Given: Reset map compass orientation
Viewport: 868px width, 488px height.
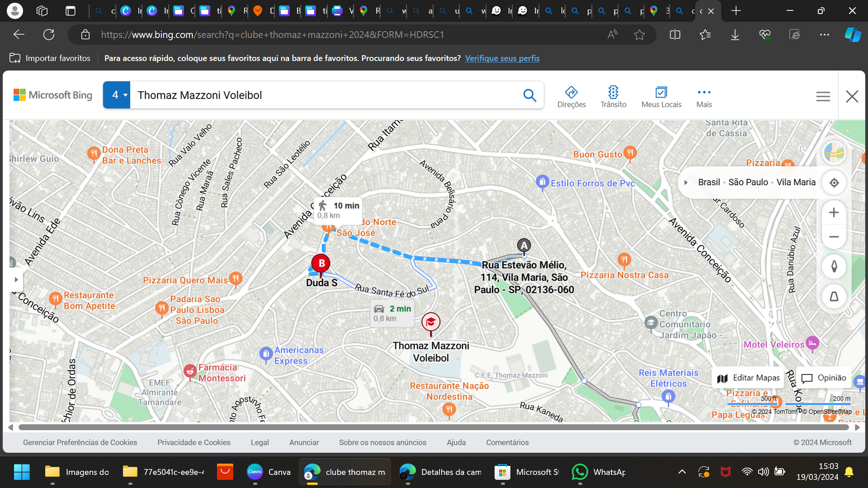Looking at the screenshot, I should (x=834, y=267).
